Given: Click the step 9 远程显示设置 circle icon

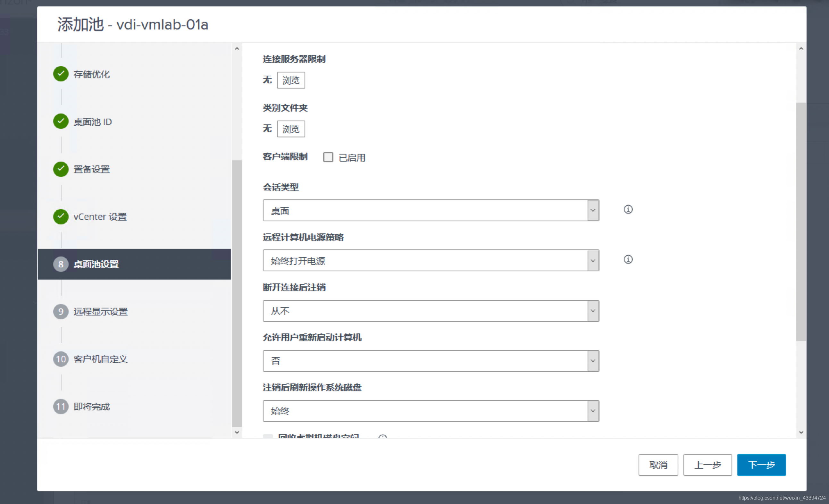Looking at the screenshot, I should pos(61,312).
